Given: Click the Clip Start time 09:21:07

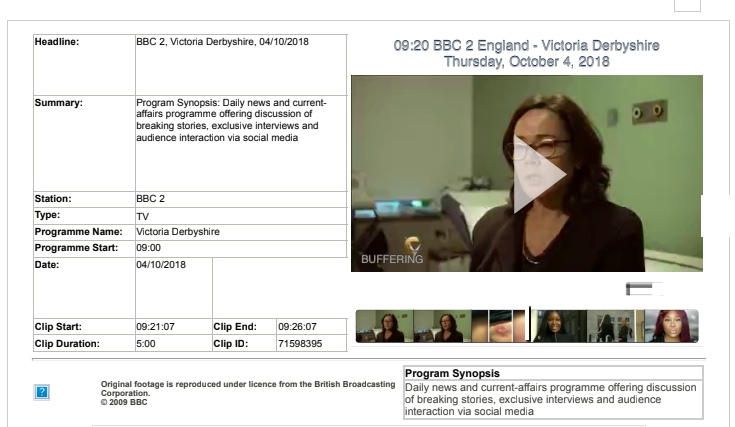Looking at the screenshot, I should coord(155,327).
